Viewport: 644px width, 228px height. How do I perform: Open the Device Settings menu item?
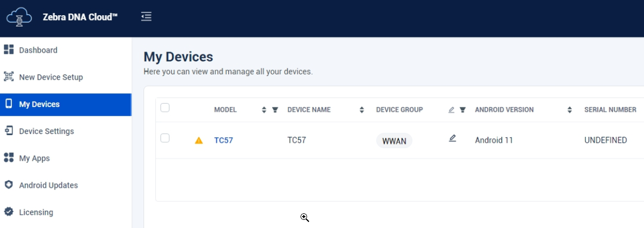[46, 131]
